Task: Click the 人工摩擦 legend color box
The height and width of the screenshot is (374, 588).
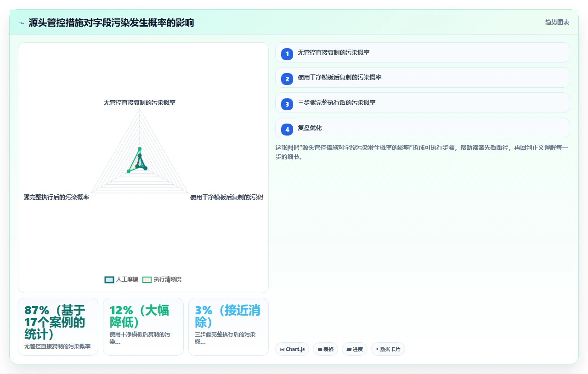Action: coord(109,279)
